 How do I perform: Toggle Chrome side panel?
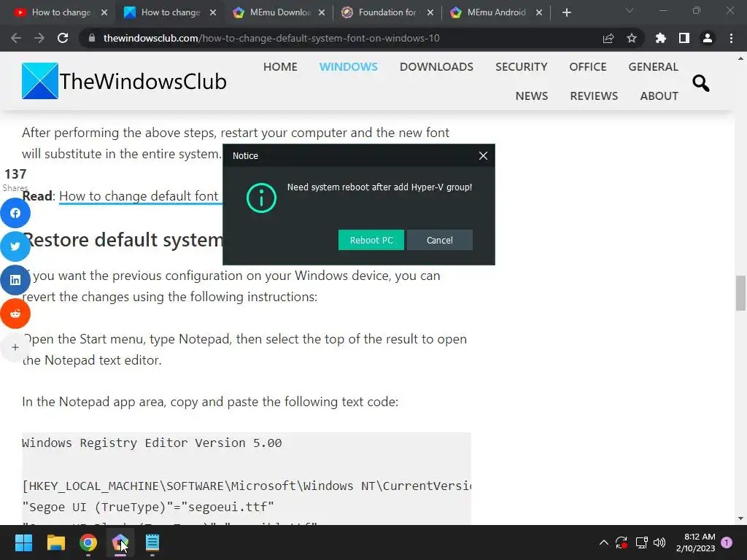(684, 38)
